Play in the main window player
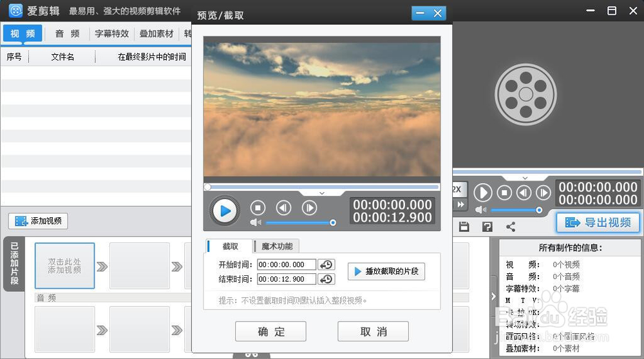Image resolution: width=644 pixels, height=359 pixels. [483, 193]
